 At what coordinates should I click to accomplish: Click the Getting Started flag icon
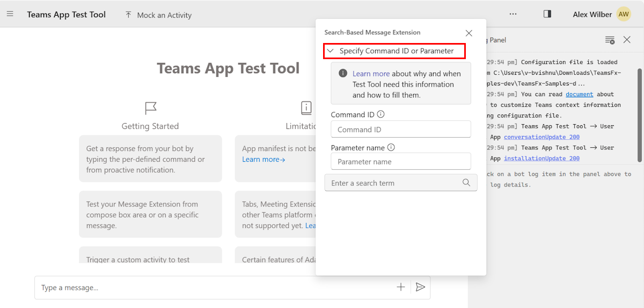click(151, 108)
